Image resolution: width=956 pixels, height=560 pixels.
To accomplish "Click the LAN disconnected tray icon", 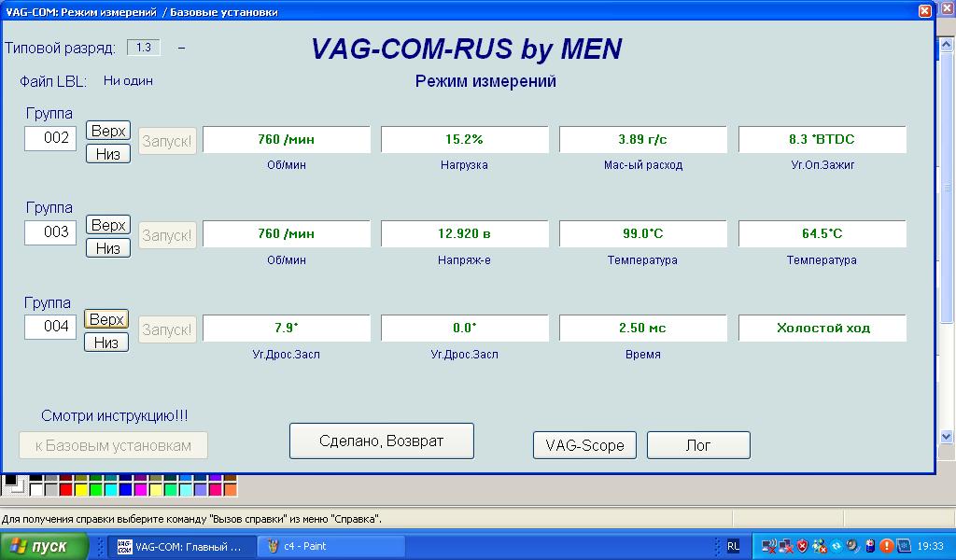I will pyautogui.click(x=786, y=546).
